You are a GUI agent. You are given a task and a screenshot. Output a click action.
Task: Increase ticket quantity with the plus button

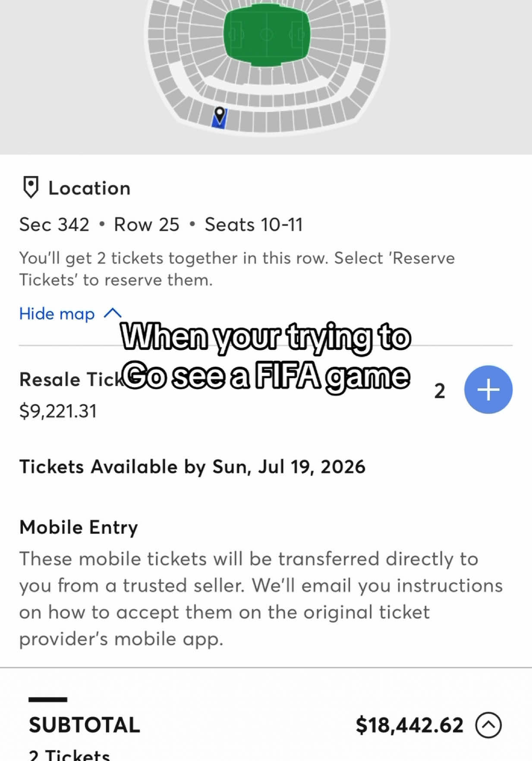(488, 390)
